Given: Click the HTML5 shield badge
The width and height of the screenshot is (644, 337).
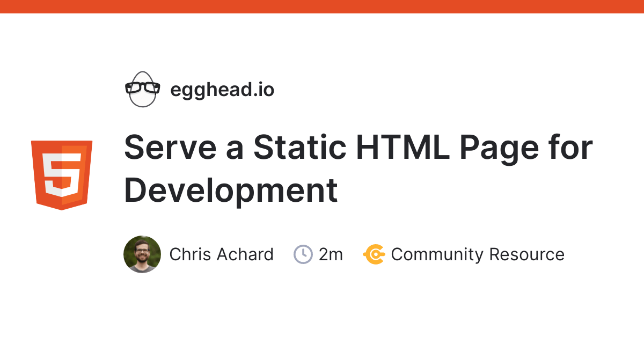Looking at the screenshot, I should (62, 175).
